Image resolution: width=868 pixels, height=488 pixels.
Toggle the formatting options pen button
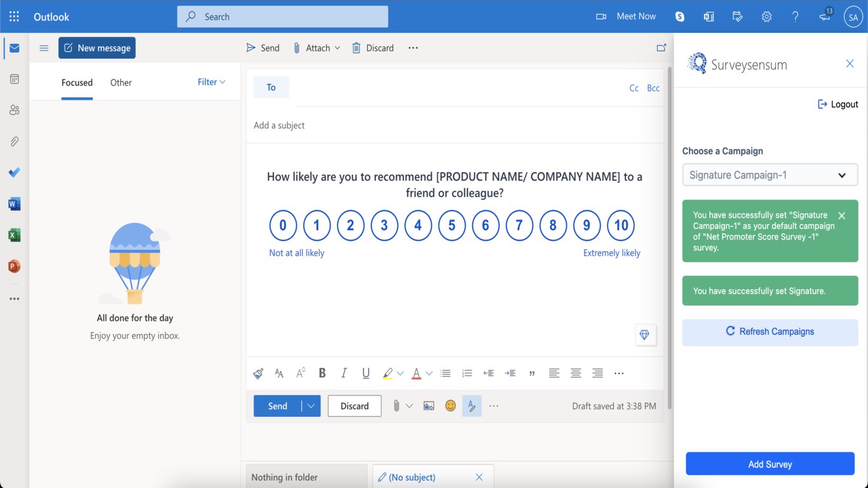[471, 406]
